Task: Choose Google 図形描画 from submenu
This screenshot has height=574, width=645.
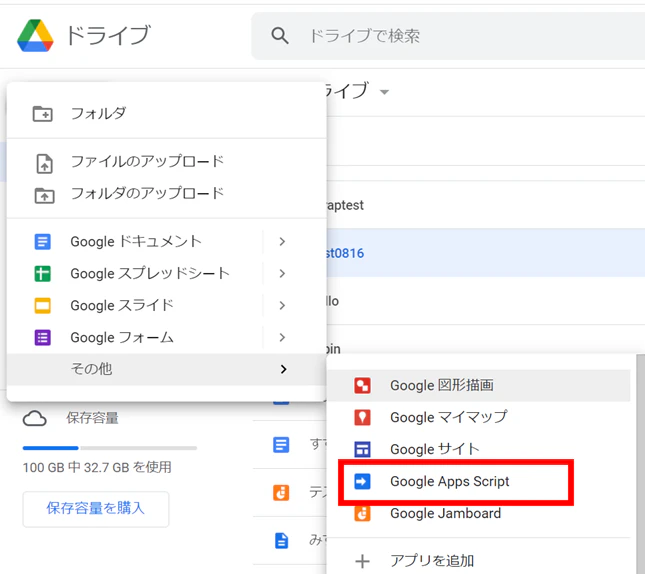Action: pyautogui.click(x=479, y=386)
